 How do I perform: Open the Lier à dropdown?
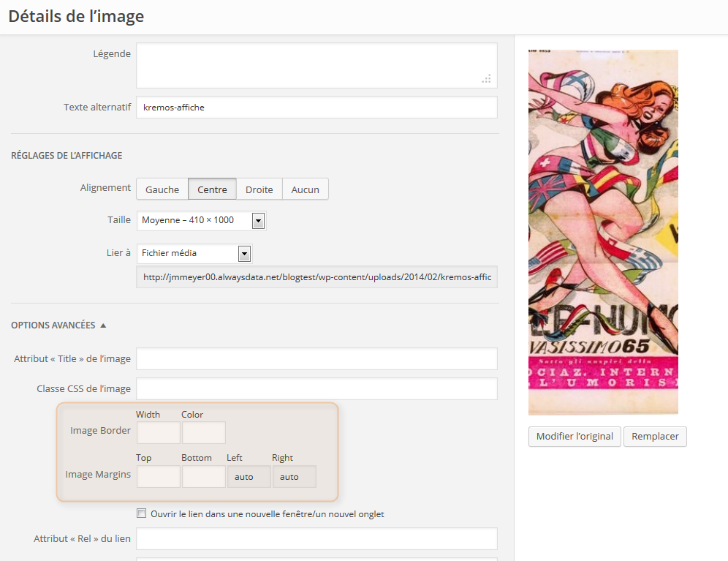tap(194, 253)
